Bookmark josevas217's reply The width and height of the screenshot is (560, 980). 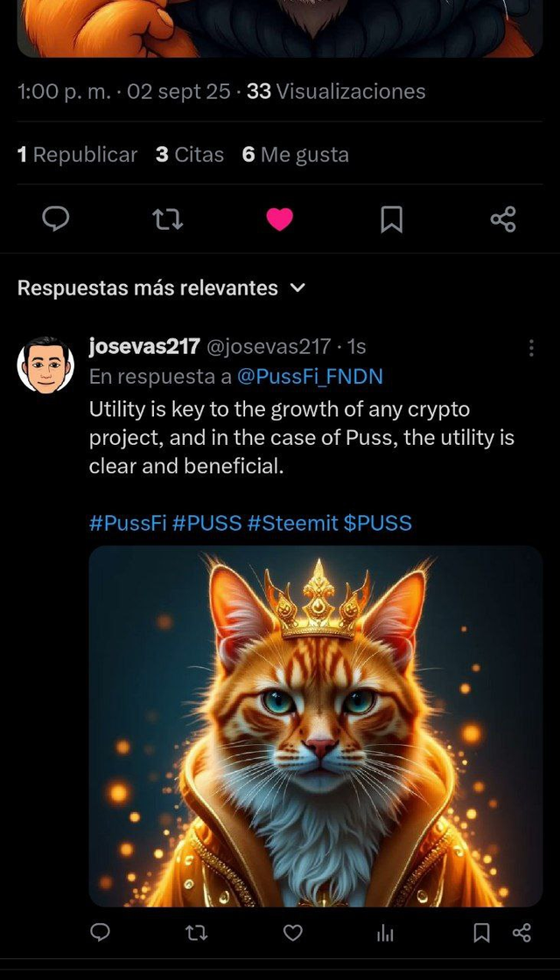point(481,933)
